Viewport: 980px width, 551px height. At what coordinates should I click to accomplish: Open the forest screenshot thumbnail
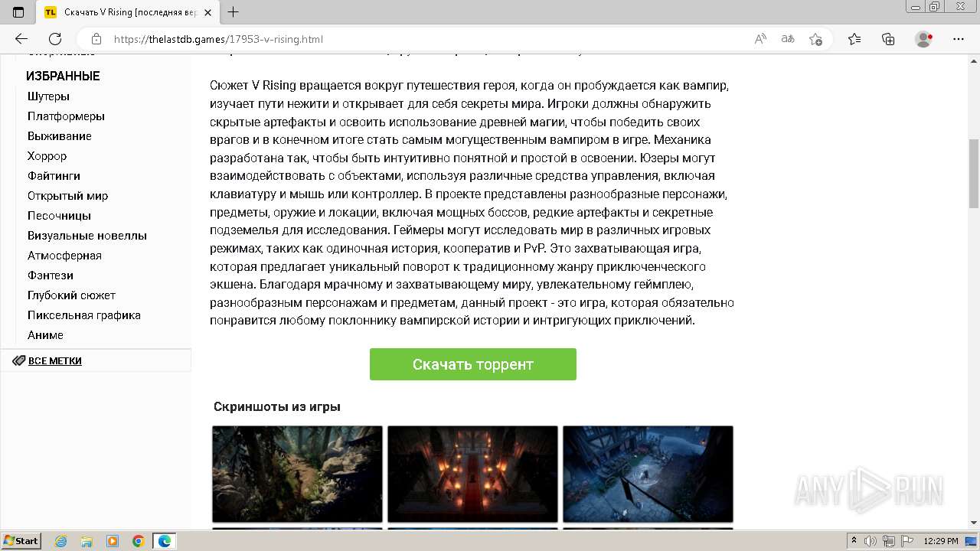pyautogui.click(x=297, y=474)
